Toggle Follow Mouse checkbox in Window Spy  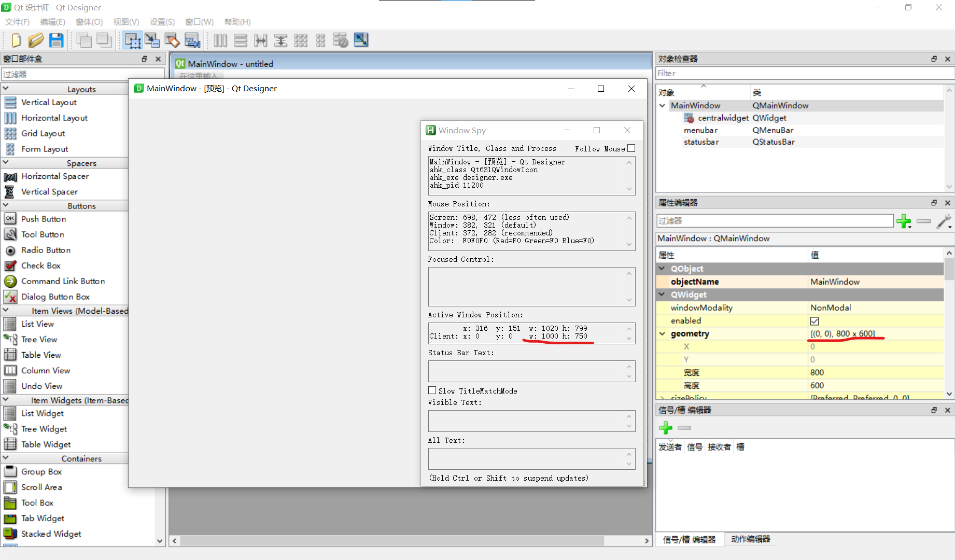pyautogui.click(x=631, y=148)
